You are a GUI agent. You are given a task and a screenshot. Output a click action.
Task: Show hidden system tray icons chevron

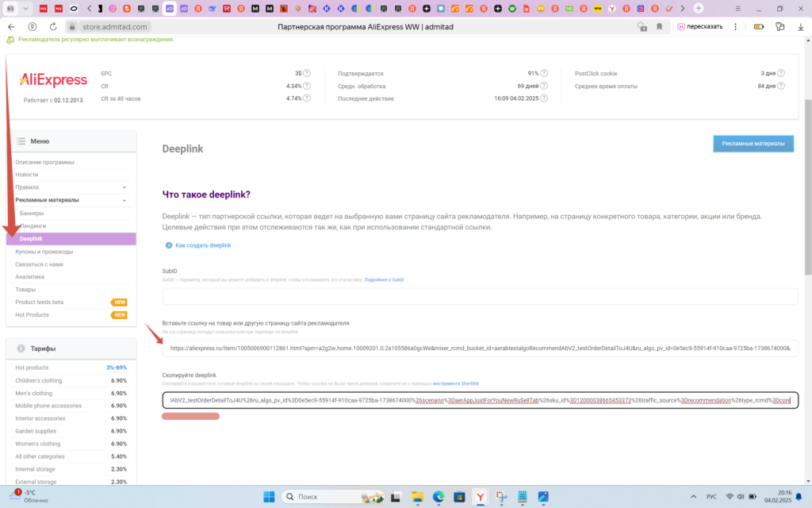[x=693, y=497]
